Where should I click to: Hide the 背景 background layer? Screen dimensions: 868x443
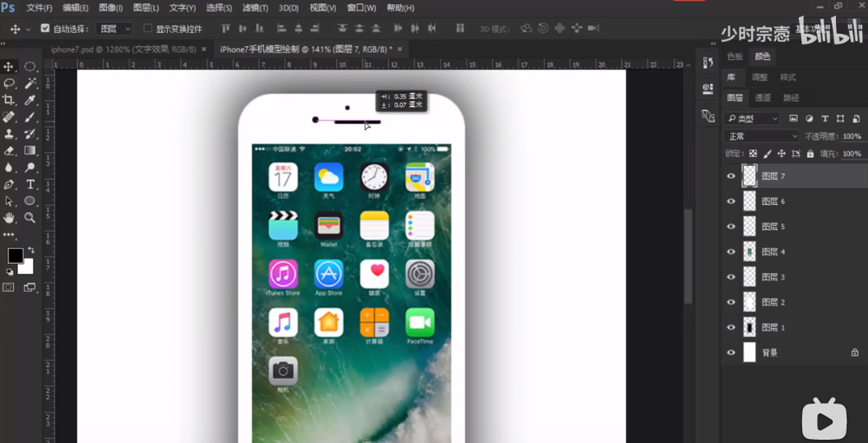tap(731, 353)
